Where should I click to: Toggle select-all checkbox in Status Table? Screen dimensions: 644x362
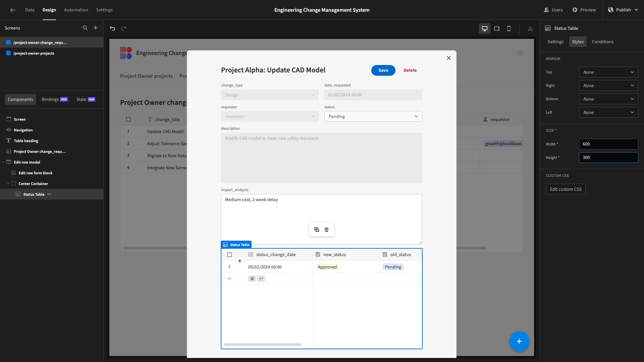[229, 255]
